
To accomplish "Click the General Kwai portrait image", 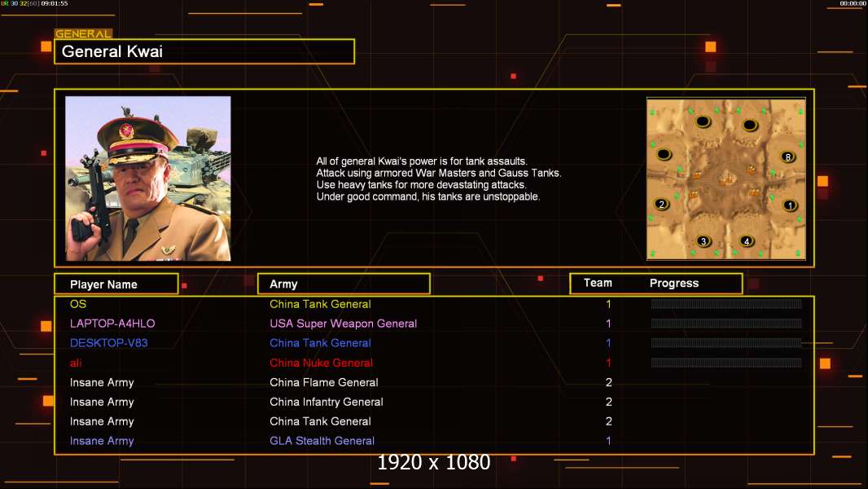I will coord(147,178).
